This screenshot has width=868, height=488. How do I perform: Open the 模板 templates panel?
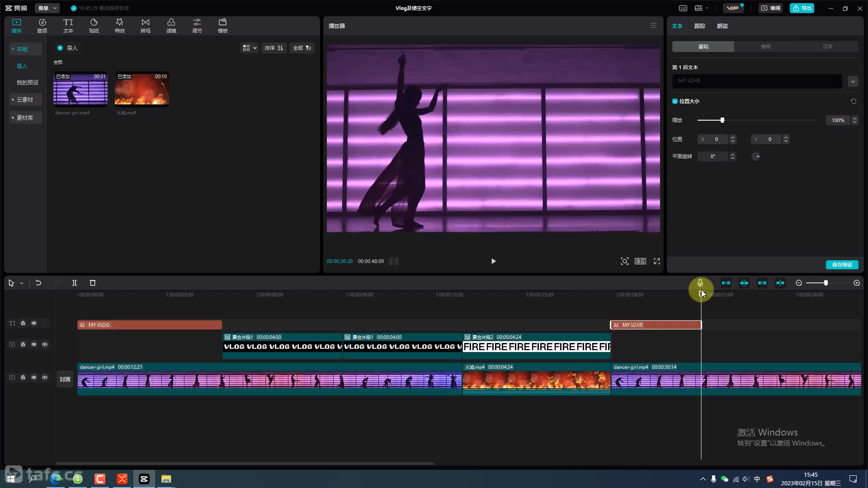222,26
